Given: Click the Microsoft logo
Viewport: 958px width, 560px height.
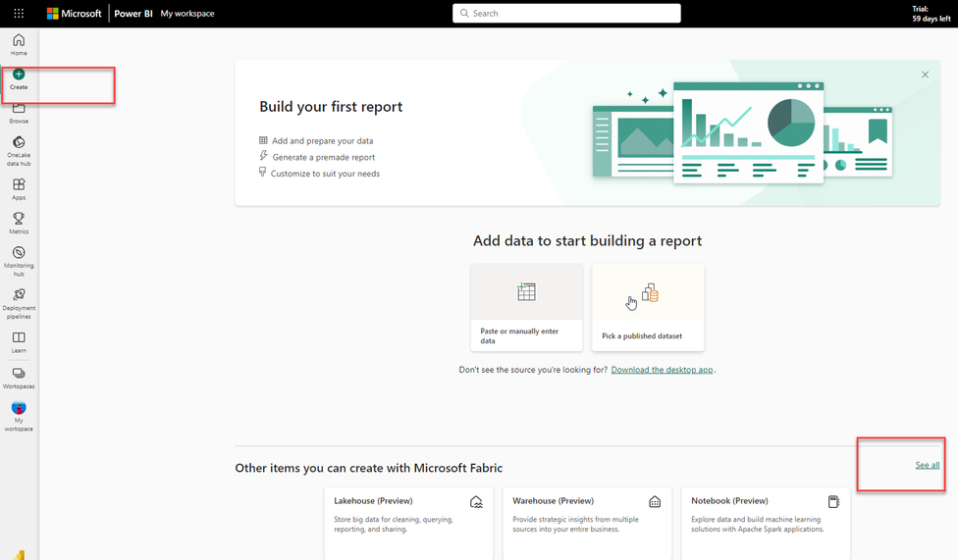Looking at the screenshot, I should [x=74, y=13].
